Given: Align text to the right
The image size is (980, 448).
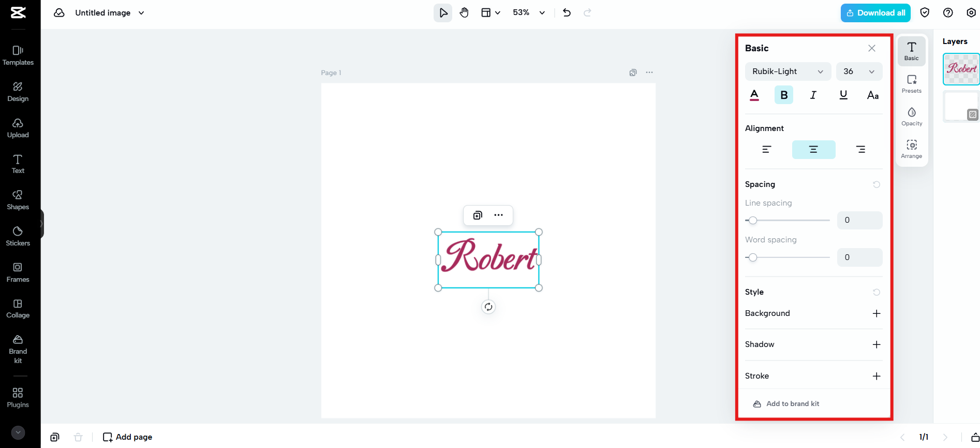Looking at the screenshot, I should 860,150.
